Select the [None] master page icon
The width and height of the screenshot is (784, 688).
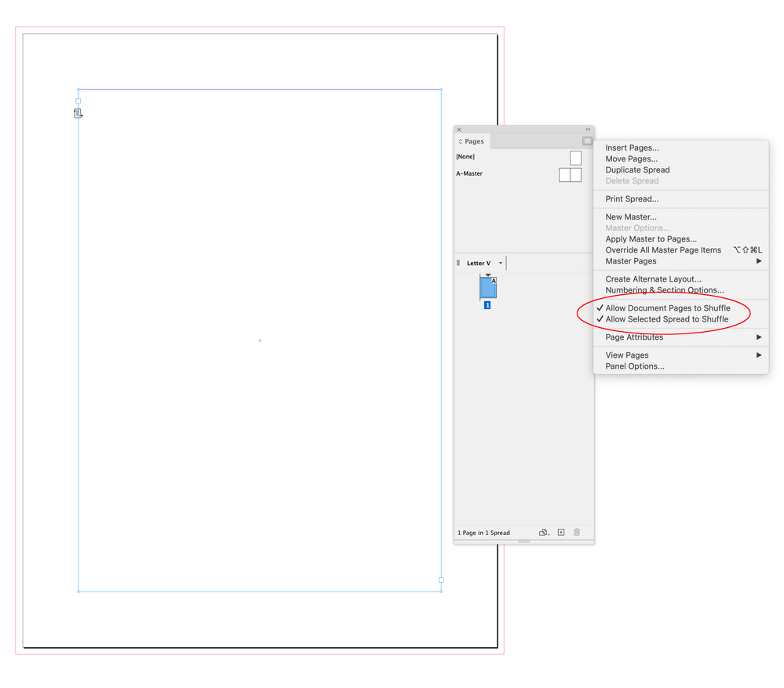[x=575, y=157]
